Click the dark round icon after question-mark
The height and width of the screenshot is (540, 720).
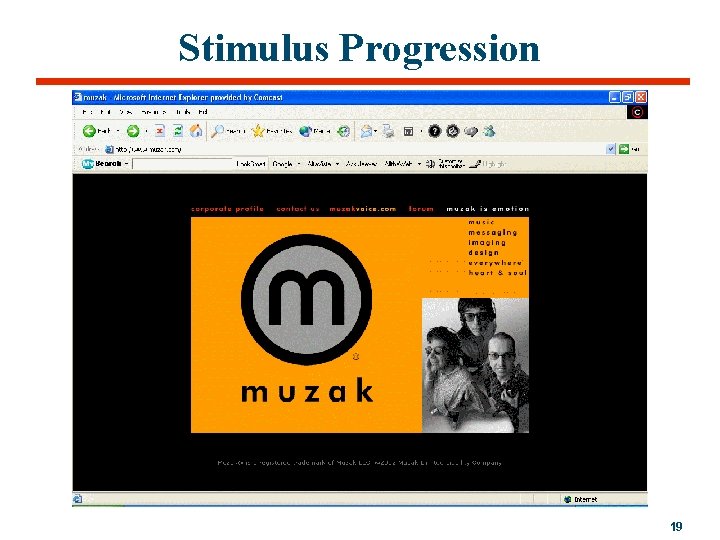point(453,132)
